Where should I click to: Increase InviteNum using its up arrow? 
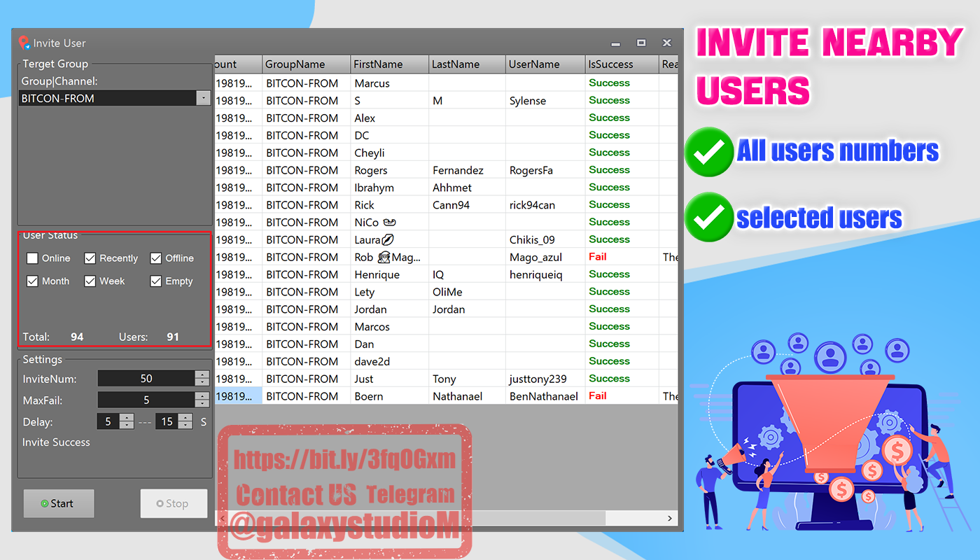(x=202, y=374)
